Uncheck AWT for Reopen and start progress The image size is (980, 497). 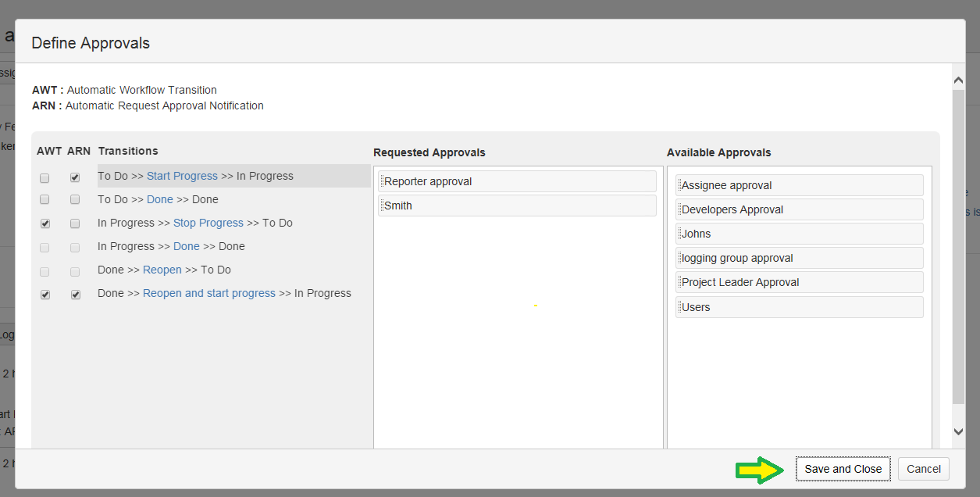[45, 295]
